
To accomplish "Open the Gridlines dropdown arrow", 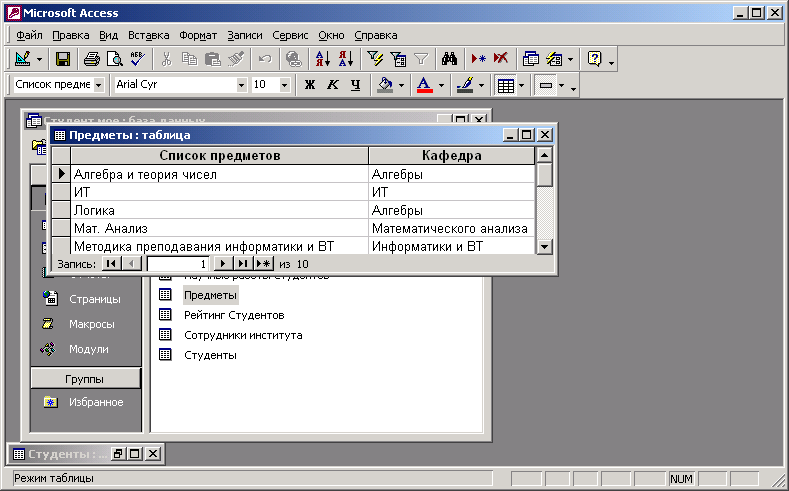I will tap(521, 86).
